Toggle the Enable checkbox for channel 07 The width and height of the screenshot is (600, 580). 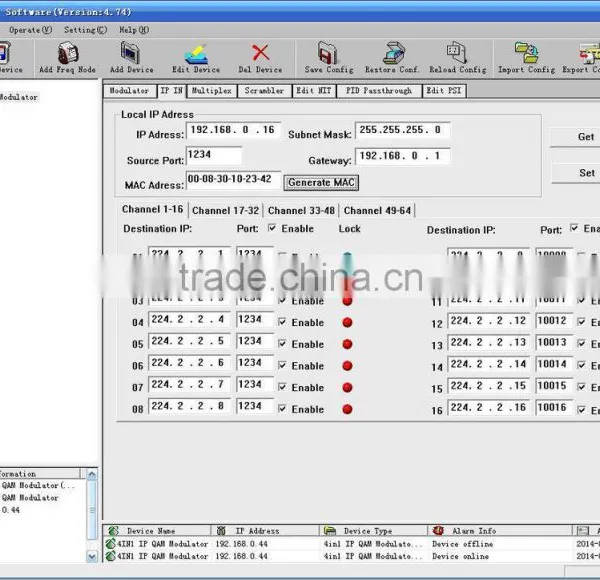282,387
